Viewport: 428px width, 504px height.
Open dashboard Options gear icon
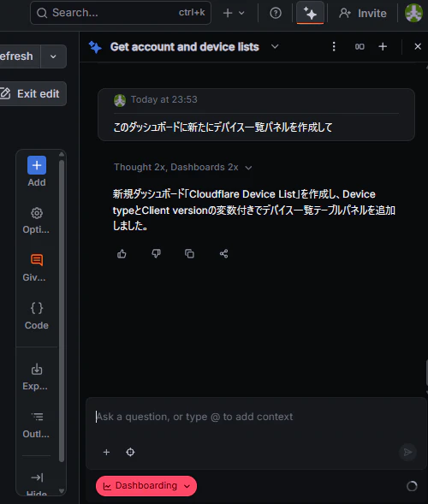(x=37, y=213)
